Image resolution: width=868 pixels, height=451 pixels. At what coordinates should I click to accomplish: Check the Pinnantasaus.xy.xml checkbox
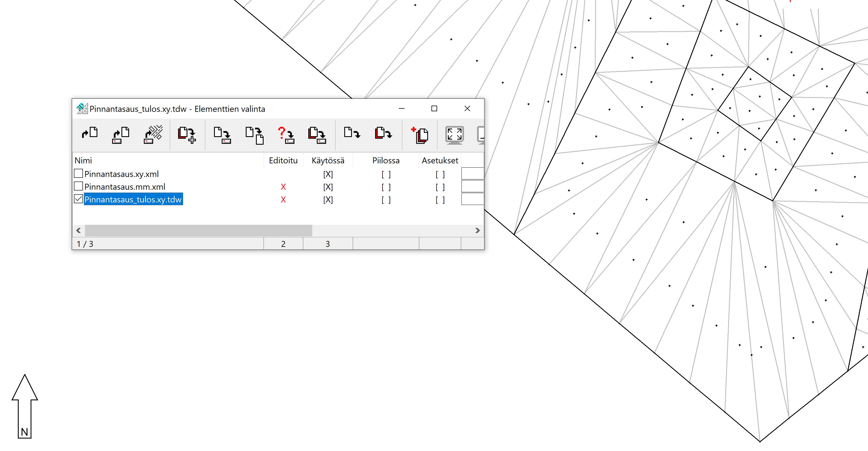click(78, 174)
